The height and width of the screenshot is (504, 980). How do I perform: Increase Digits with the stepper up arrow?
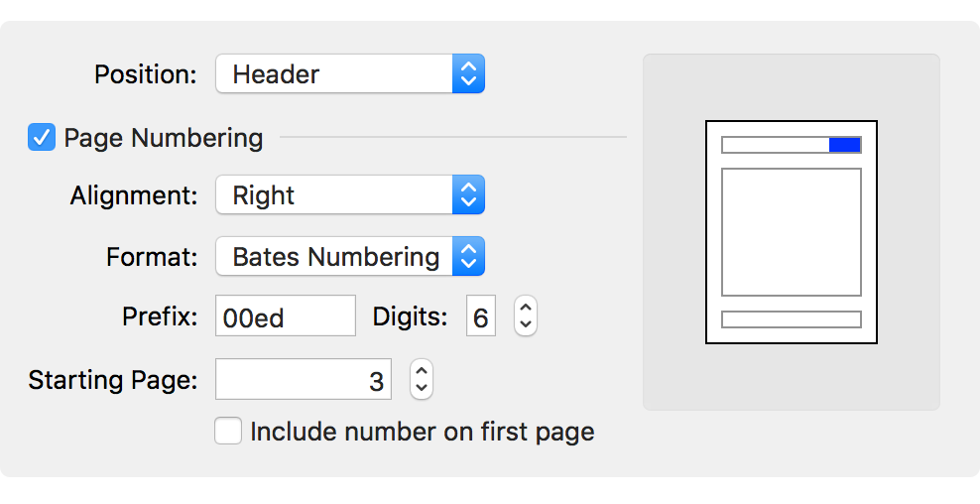tap(526, 309)
